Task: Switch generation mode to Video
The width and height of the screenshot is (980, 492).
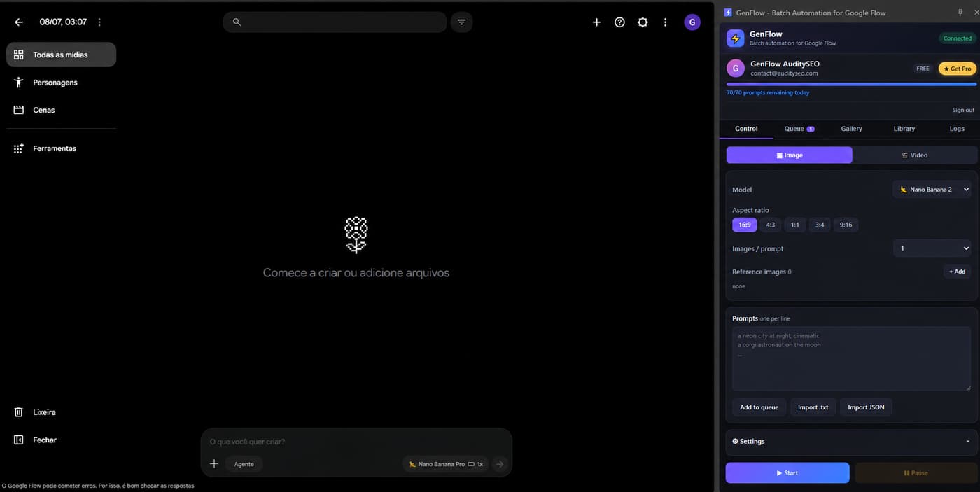Action: [x=915, y=155]
